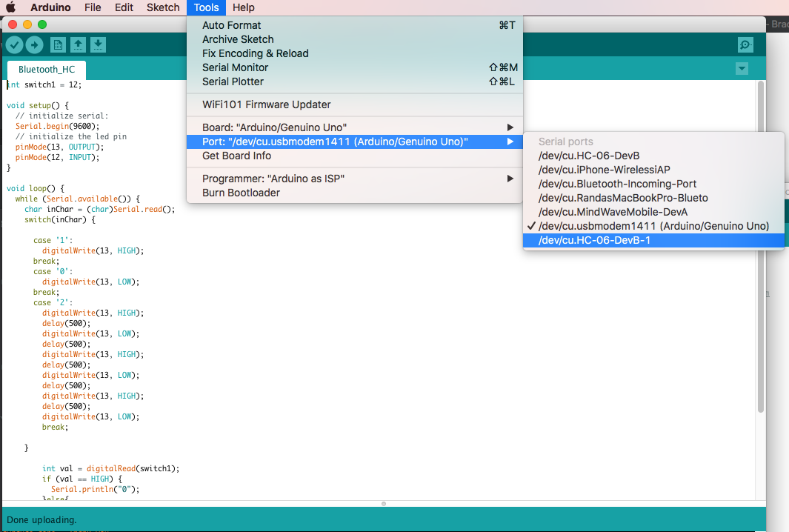Open the File menu
This screenshot has width=789, height=532.
(x=93, y=7)
